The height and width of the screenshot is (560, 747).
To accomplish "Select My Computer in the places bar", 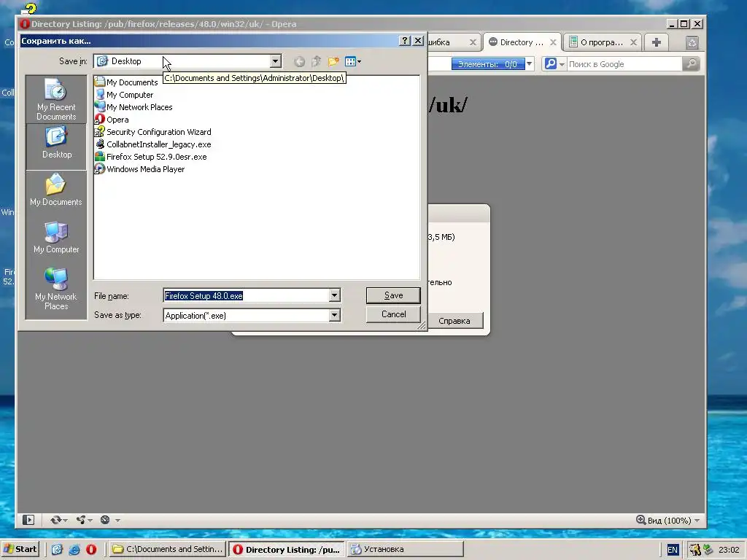I will (56, 237).
